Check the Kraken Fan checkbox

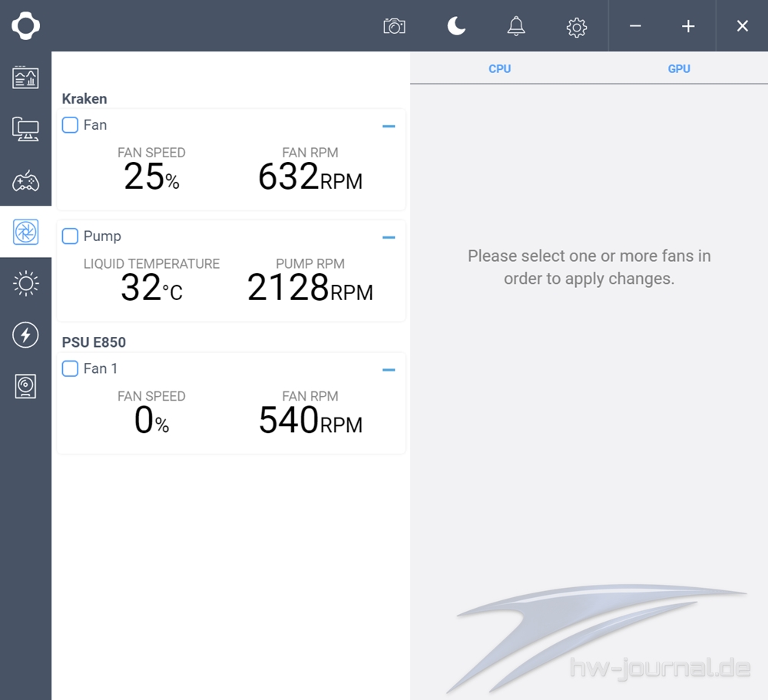point(70,125)
